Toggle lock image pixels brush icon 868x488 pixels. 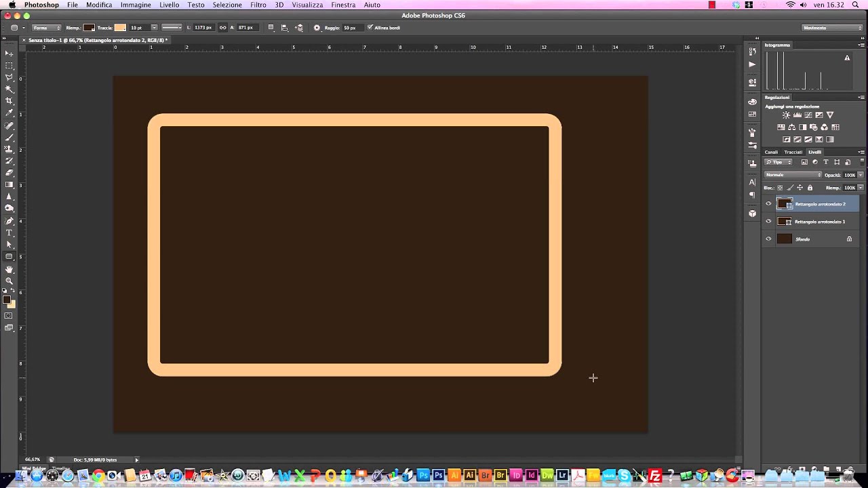tap(790, 188)
